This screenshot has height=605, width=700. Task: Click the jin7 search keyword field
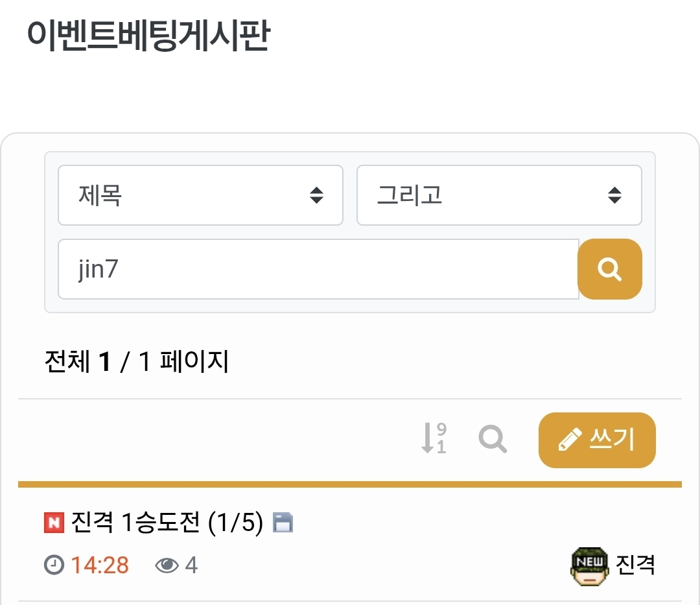coord(318,269)
